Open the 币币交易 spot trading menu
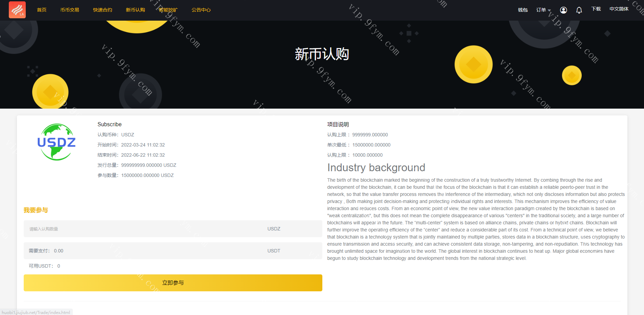Screen dimensions: 644x315 70,10
